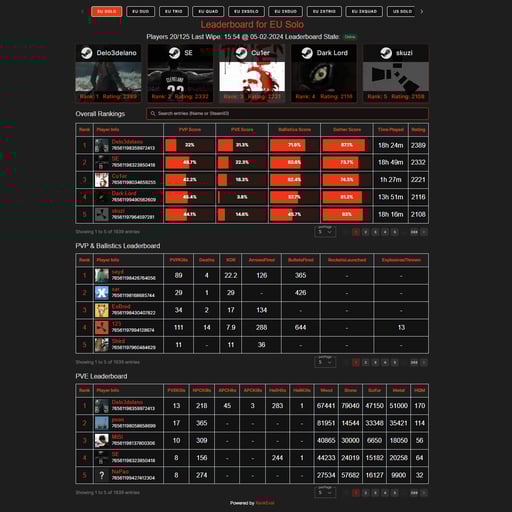Click the Steam logo on SE's card
This screenshot has height=512, width=512.
[174, 53]
